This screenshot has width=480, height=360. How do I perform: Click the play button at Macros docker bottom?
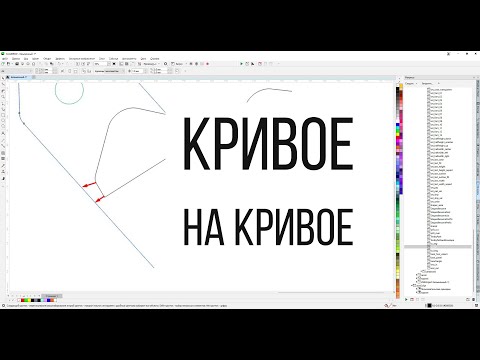[406, 299]
